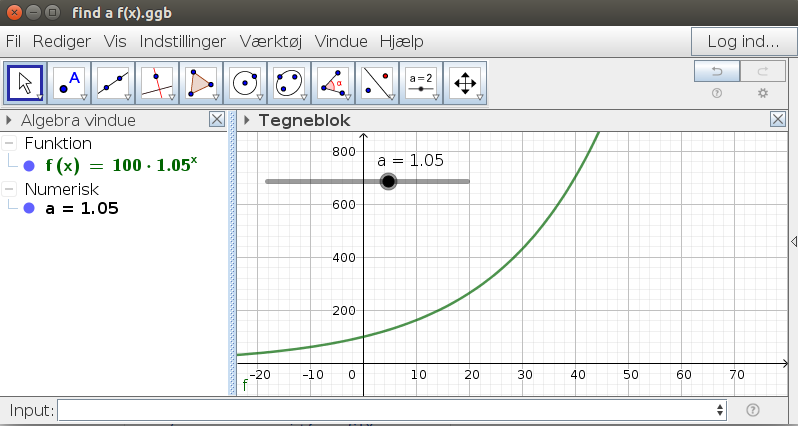The height and width of the screenshot is (426, 798).
Task: Open the Vis menu
Action: pos(115,41)
